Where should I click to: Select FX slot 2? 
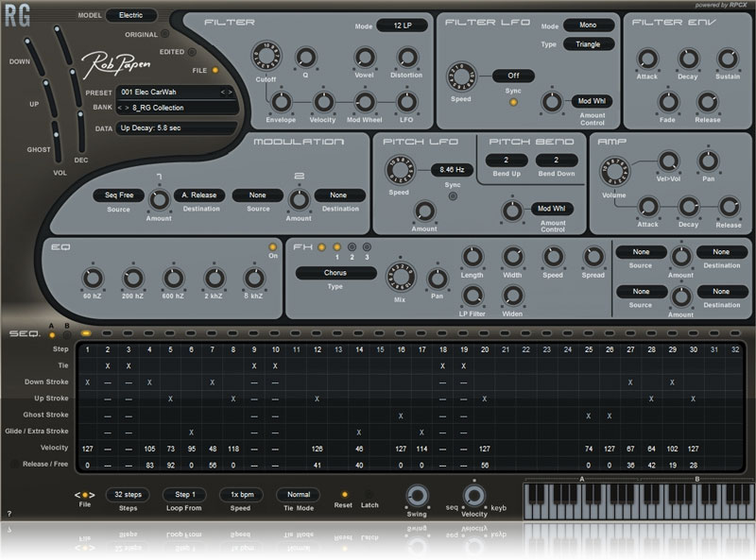[x=351, y=247]
